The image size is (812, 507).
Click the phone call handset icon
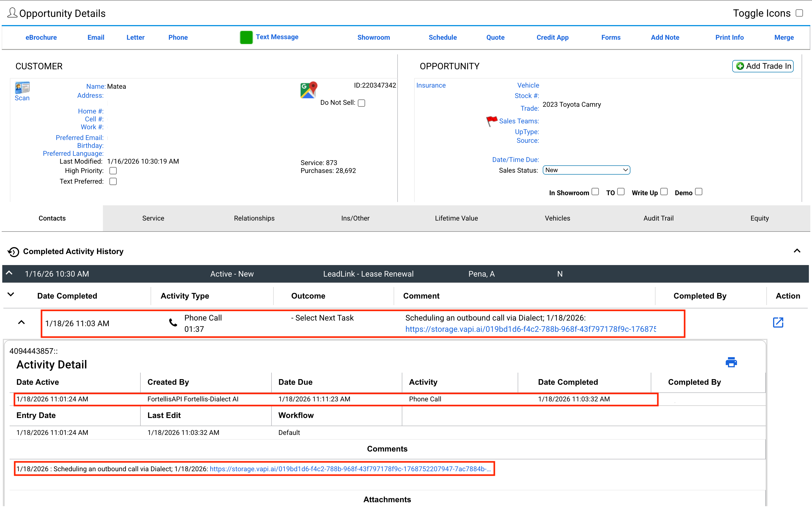173,323
